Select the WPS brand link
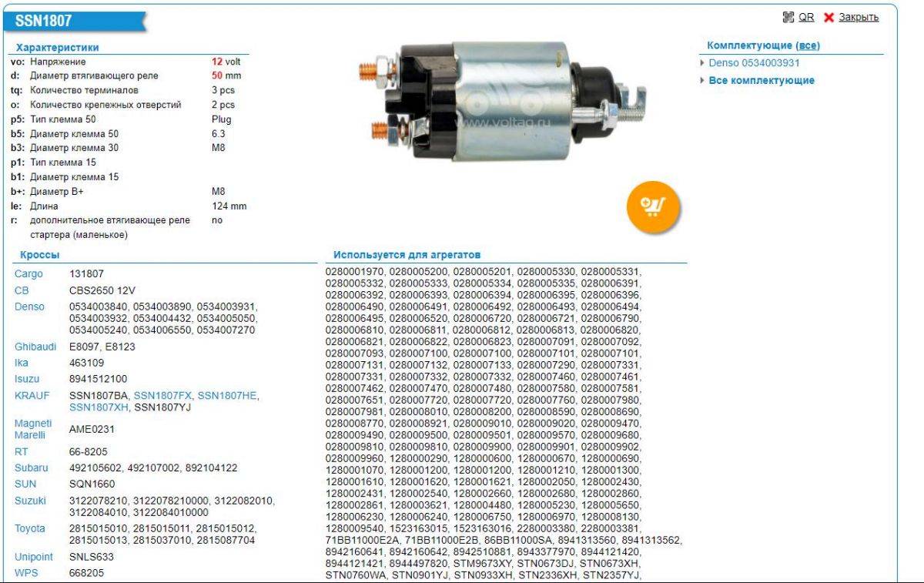 (x=26, y=572)
